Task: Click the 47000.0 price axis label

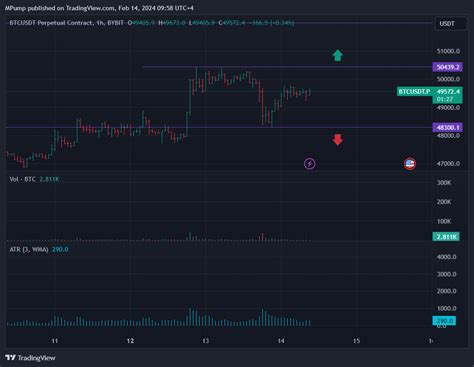Action: point(448,163)
